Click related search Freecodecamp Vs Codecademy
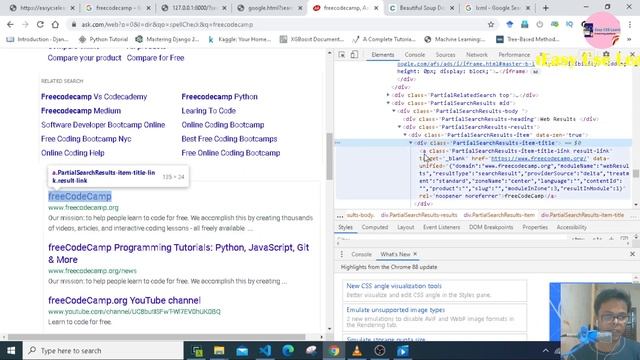 click(x=94, y=97)
